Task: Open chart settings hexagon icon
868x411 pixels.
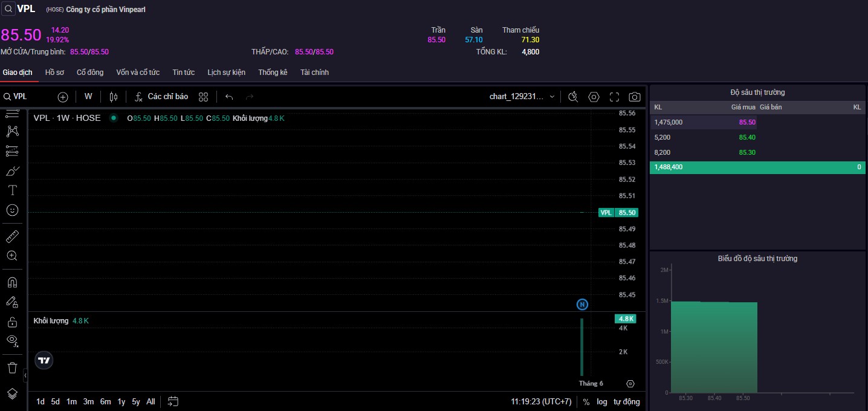Action: click(594, 97)
